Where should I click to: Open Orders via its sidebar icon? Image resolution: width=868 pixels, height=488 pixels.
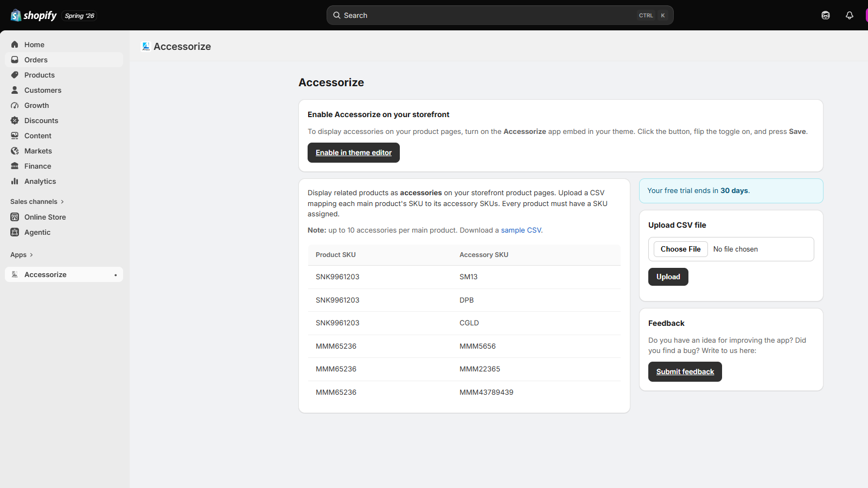pos(15,60)
